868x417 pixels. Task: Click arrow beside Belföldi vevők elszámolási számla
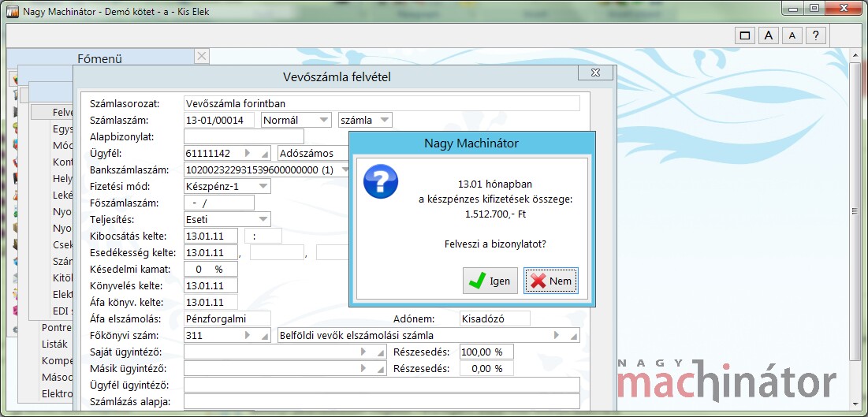(x=557, y=335)
